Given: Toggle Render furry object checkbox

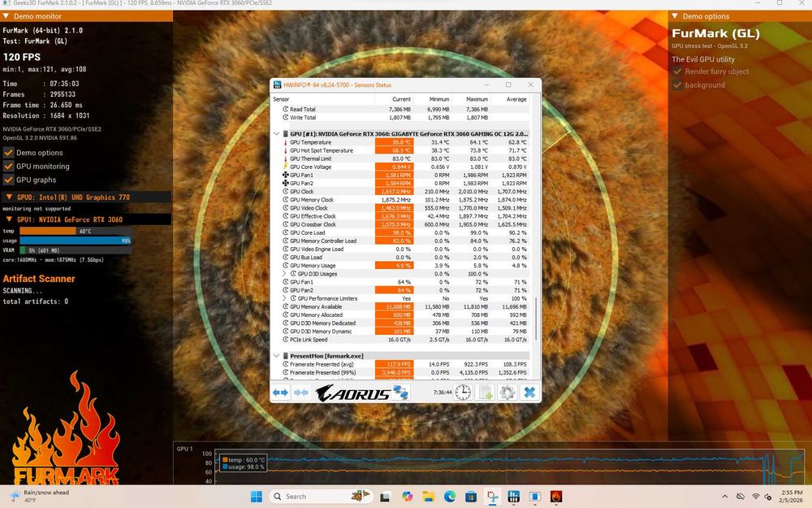Looking at the screenshot, I should click(x=677, y=71).
